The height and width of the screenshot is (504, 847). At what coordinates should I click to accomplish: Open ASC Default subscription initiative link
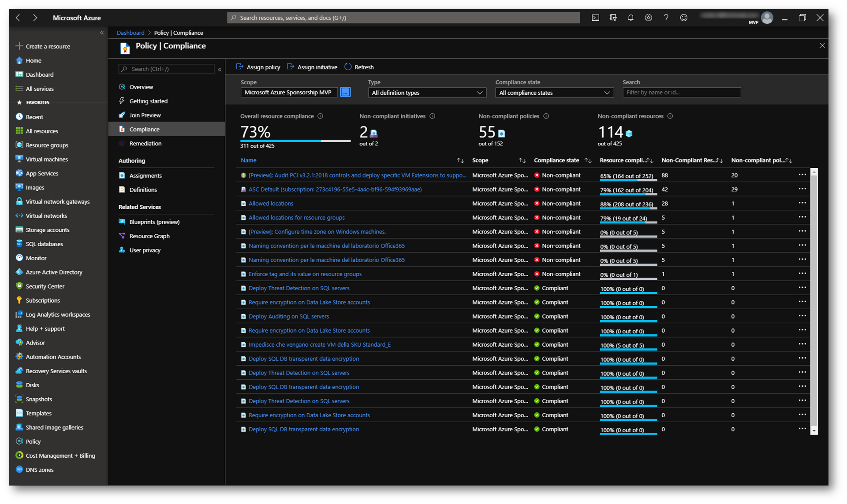click(x=335, y=189)
